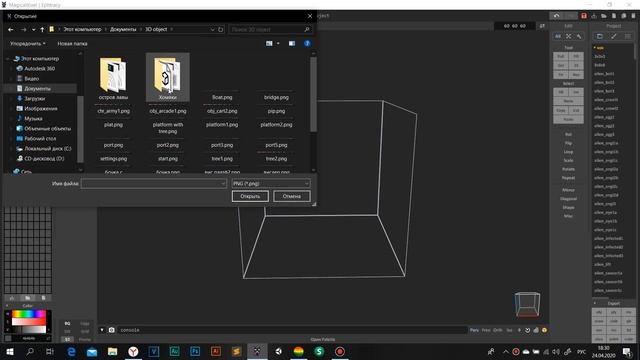Image resolution: width=640 pixels, height=360 pixels.
Task: Click the Paste button in Select section
Action: point(568,119)
